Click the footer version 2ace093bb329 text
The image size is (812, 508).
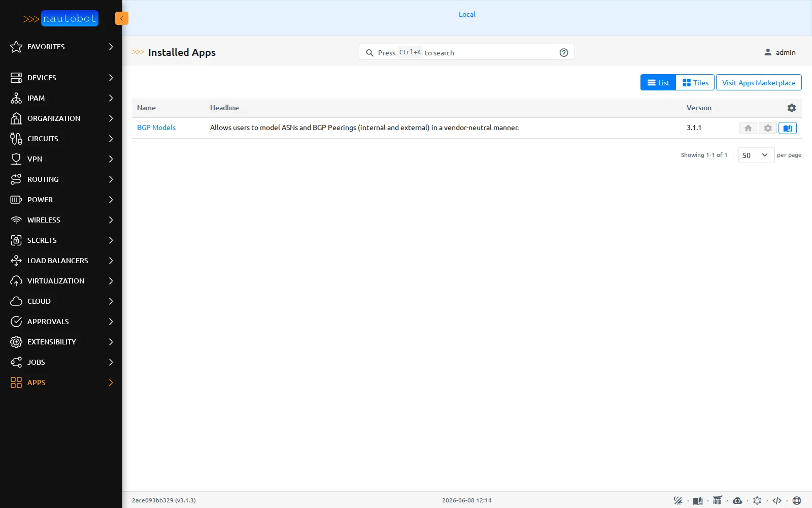point(164,500)
